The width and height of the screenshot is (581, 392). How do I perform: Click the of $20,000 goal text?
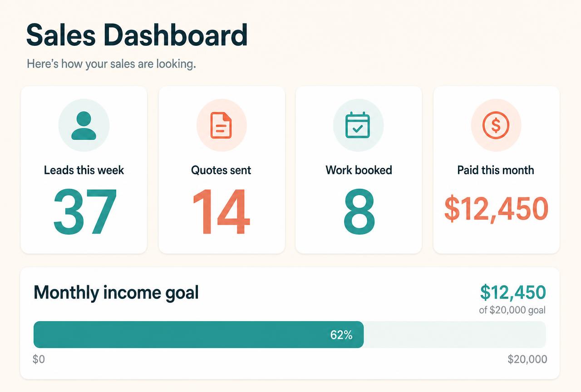pyautogui.click(x=512, y=310)
